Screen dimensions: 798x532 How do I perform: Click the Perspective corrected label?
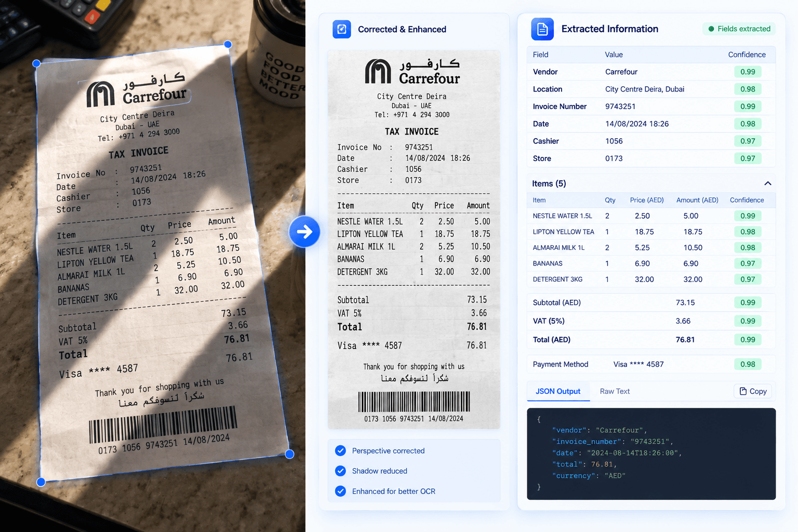[x=389, y=451]
